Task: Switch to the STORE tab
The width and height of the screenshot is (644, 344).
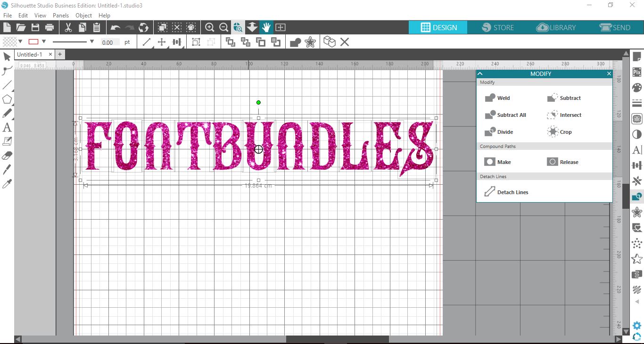Action: coord(497,27)
